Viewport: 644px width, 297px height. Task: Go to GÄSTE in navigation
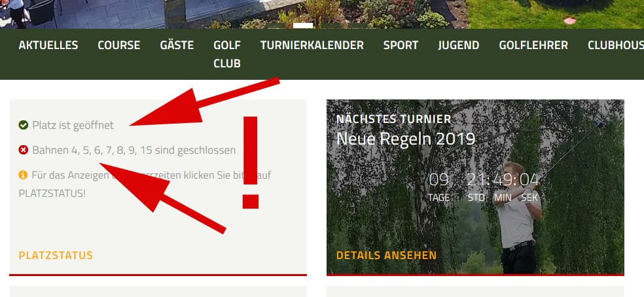click(177, 45)
